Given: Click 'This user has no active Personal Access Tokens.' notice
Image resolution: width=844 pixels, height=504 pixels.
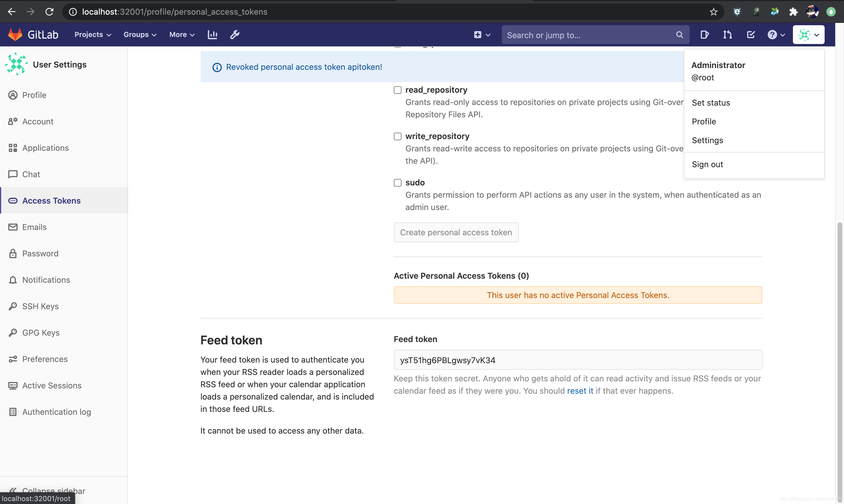Looking at the screenshot, I should [x=578, y=295].
